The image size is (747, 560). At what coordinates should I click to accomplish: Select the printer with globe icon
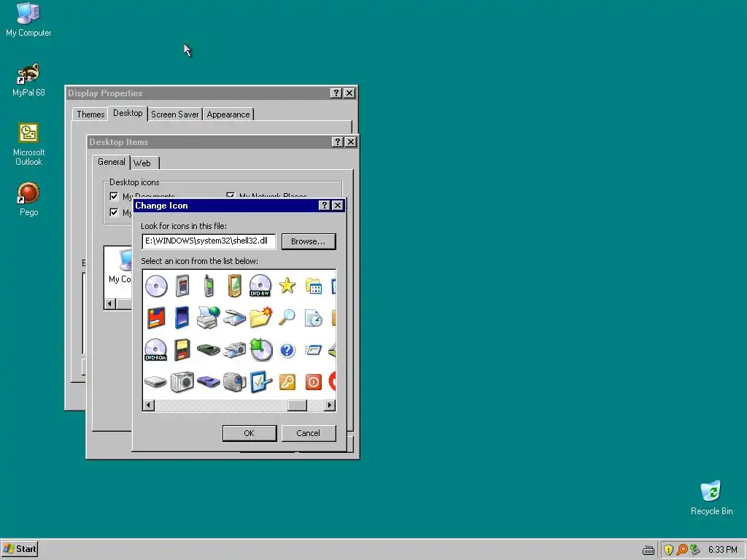click(208, 318)
